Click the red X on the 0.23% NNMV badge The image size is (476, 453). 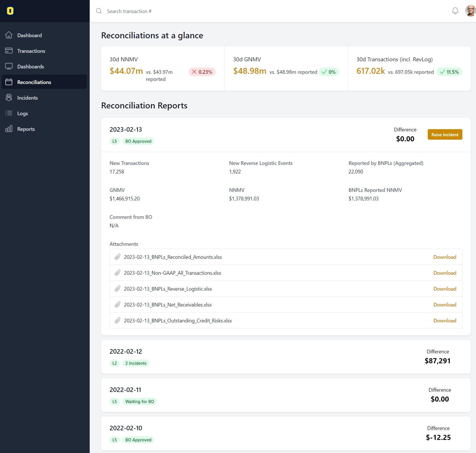(194, 72)
